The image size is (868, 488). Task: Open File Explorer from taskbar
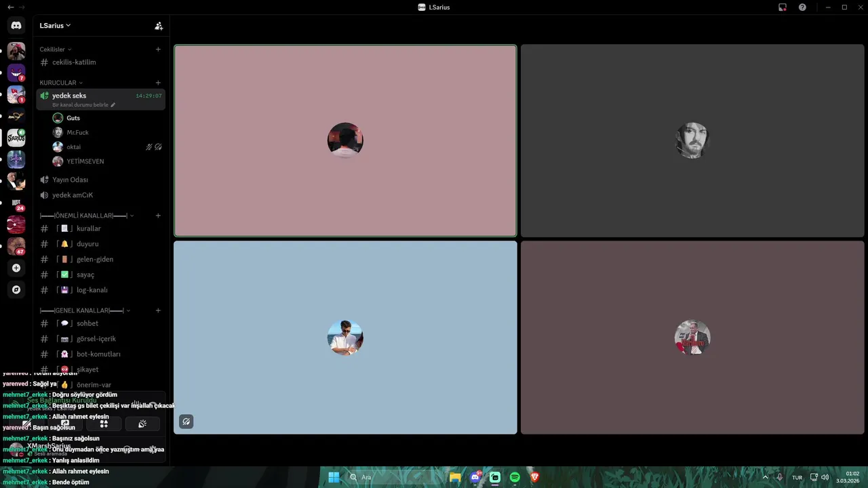(x=455, y=477)
